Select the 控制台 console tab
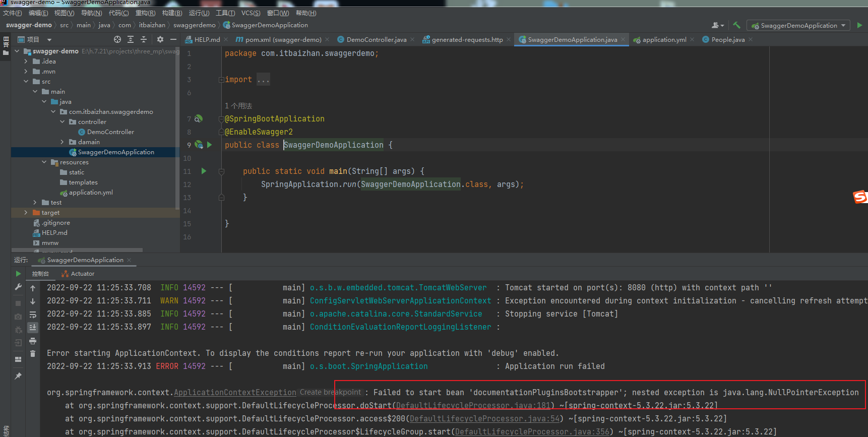Image resolution: width=868 pixels, height=437 pixels. point(40,274)
